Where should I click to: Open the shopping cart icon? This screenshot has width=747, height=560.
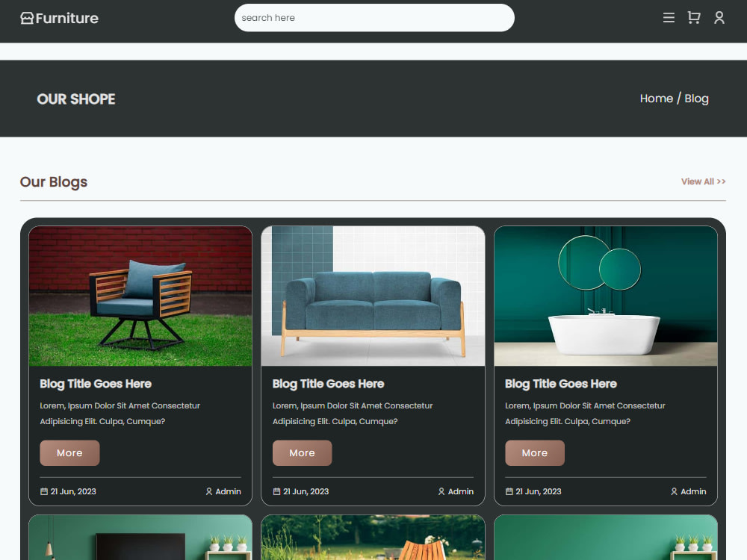694,18
